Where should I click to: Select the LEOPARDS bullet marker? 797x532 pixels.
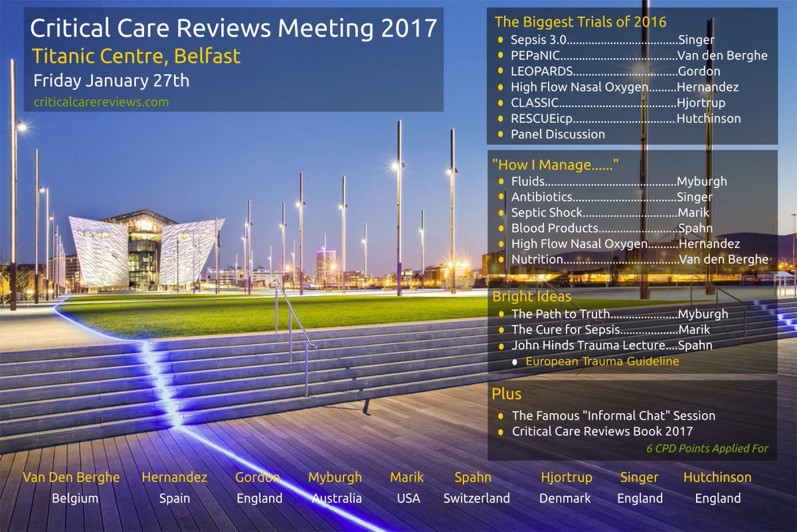click(500, 70)
